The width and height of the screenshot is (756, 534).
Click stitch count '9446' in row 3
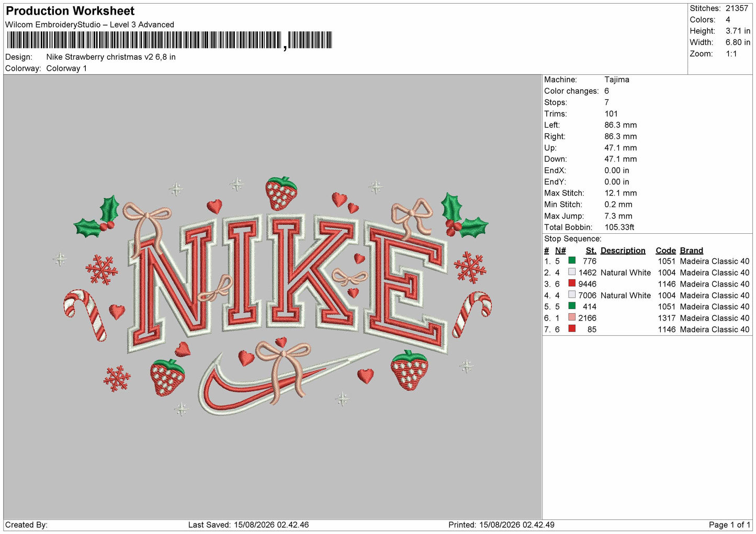coord(588,284)
